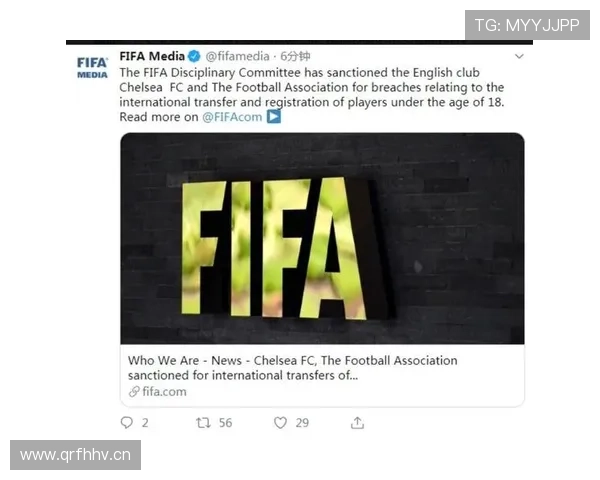
Task: Click the retweet count 56
Action: pos(225,423)
